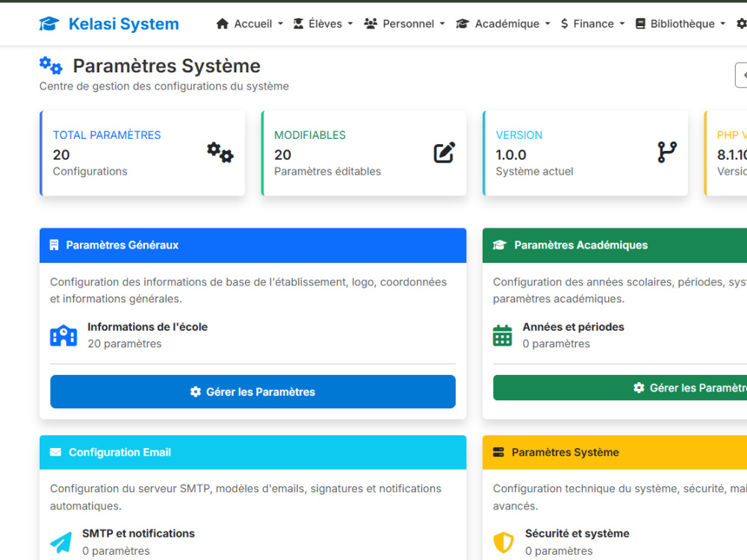Click the Accueil home icon
747x560 pixels.
tap(222, 24)
